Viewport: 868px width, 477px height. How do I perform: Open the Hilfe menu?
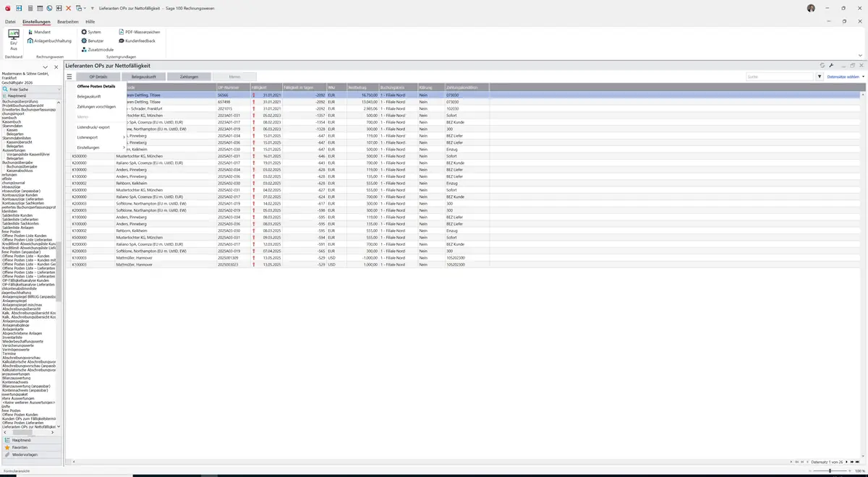pos(90,22)
